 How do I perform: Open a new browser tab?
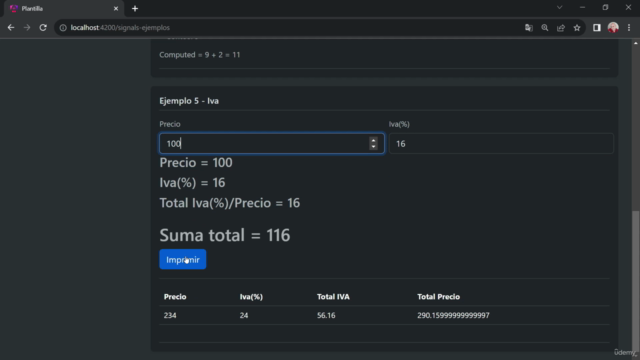(x=135, y=9)
